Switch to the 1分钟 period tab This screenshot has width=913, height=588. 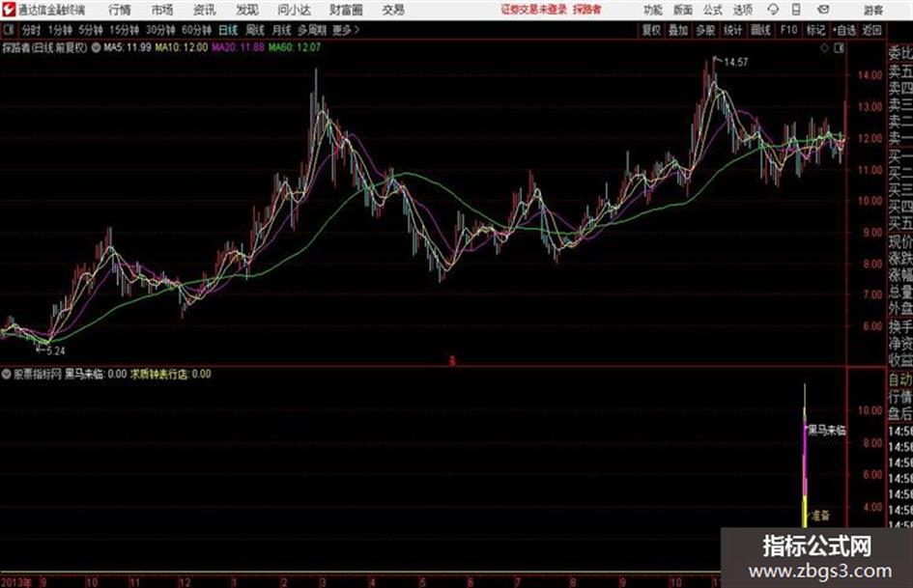click(60, 30)
